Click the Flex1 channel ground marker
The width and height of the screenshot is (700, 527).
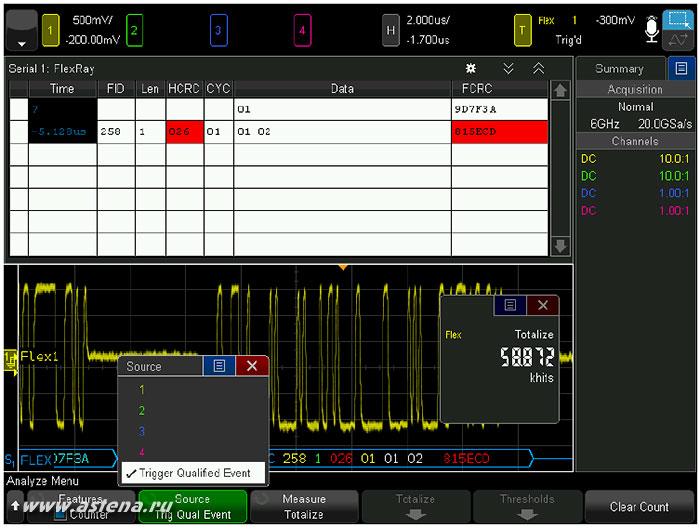11,360
